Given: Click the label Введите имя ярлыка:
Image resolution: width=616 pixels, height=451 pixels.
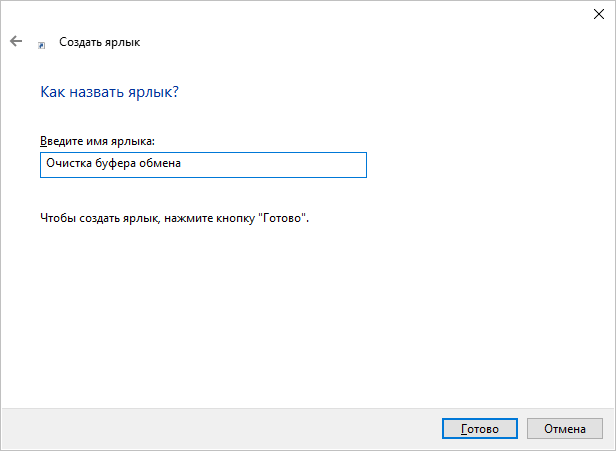Looking at the screenshot, I should (x=98, y=142).
